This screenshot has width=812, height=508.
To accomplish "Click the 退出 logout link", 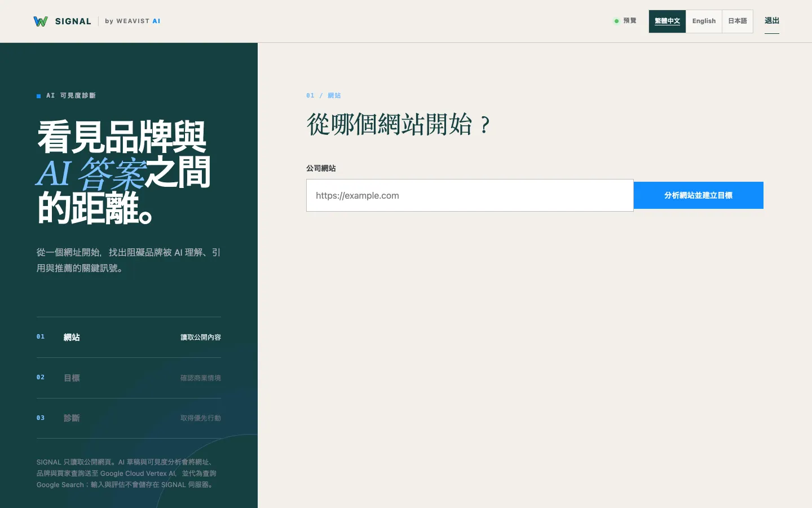I will click(x=772, y=21).
